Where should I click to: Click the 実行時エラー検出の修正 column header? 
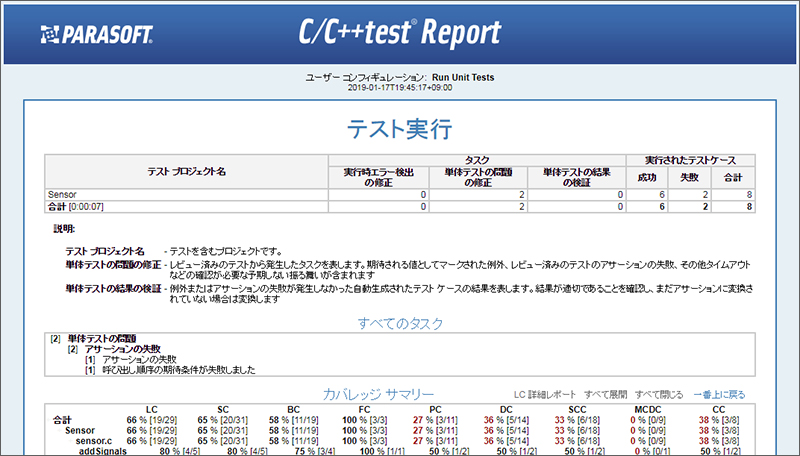click(379, 177)
